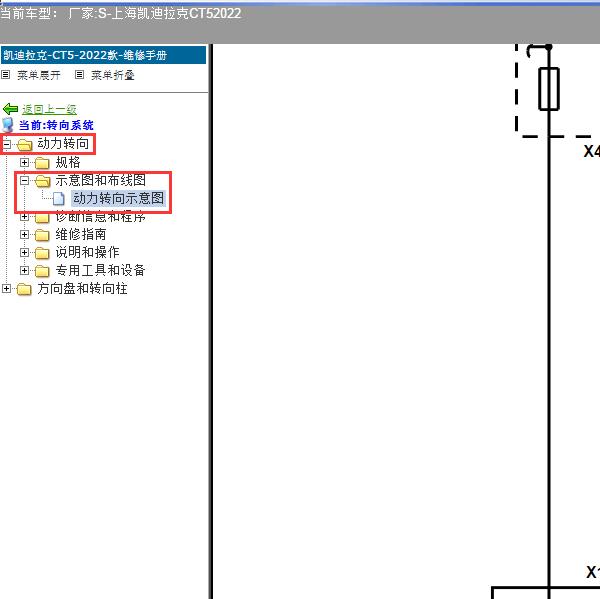
Task: Expand the 规格 folder
Action: tap(24, 162)
